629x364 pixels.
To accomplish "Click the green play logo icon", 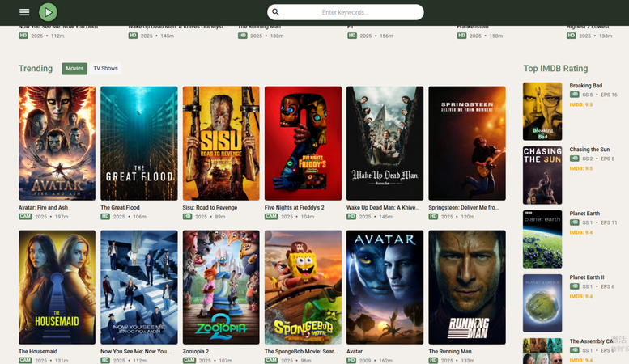I will [x=48, y=12].
